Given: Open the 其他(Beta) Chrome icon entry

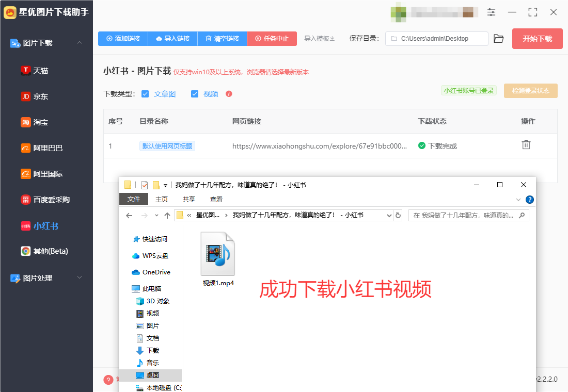Looking at the screenshot, I should pyautogui.click(x=25, y=251).
